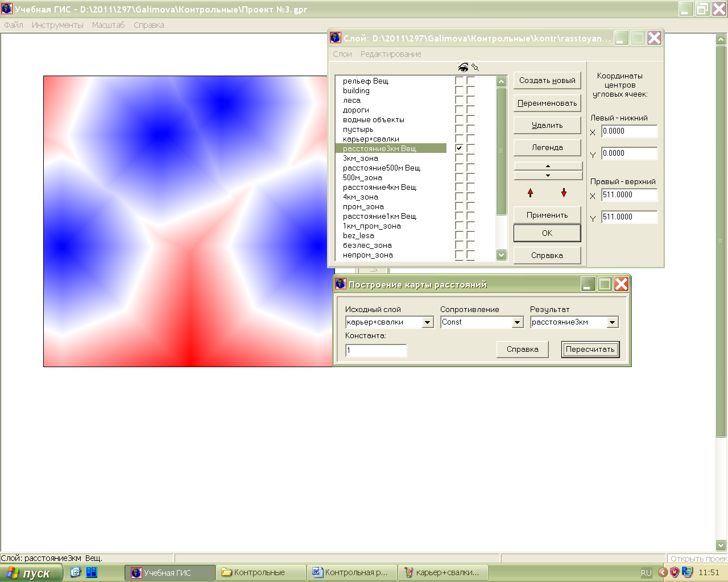Click layer list scrollbar up arrow
The width and height of the screenshot is (728, 582).
click(501, 81)
